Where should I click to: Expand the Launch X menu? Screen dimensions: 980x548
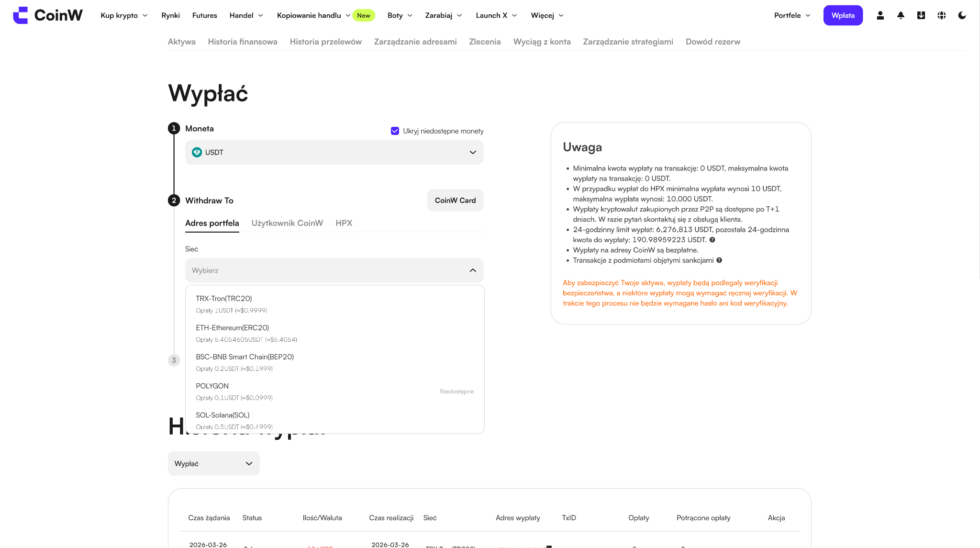[496, 15]
